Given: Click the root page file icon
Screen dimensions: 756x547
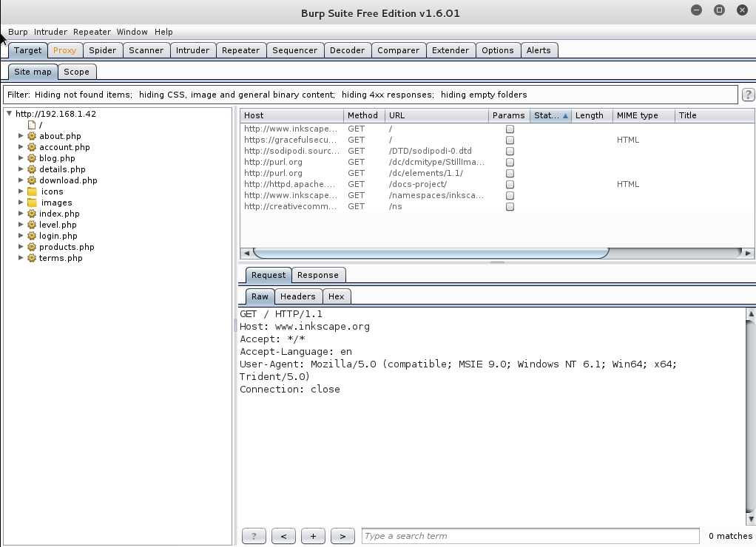Looking at the screenshot, I should click(32, 125).
